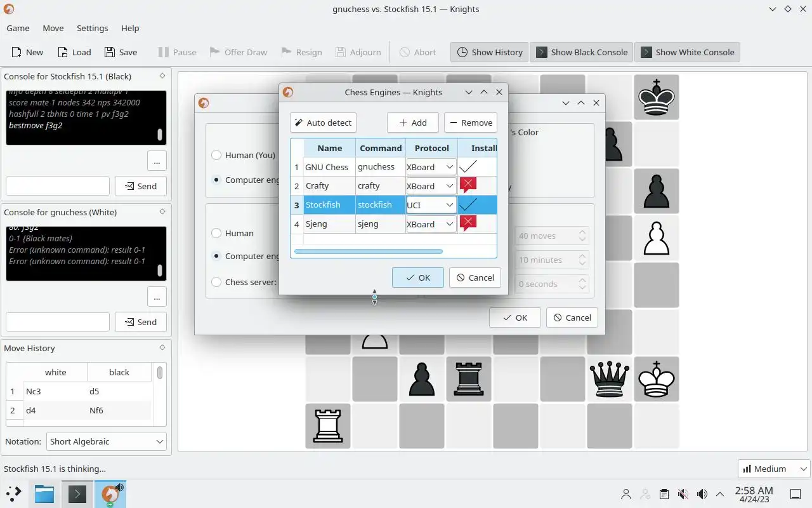Open protocol dropdown for Stockfish
This screenshot has height=508, width=812.
tap(431, 205)
